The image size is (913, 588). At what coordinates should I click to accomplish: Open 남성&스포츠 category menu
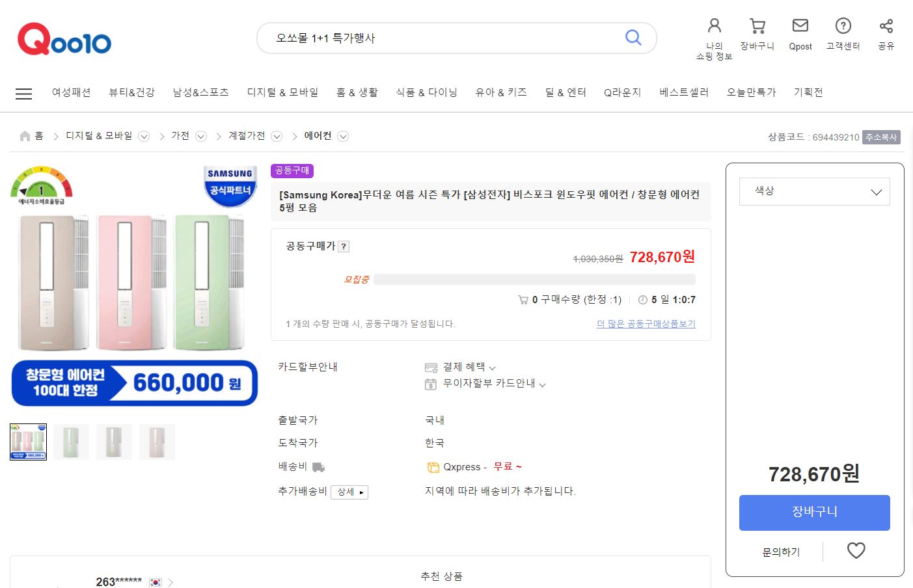pyautogui.click(x=200, y=92)
